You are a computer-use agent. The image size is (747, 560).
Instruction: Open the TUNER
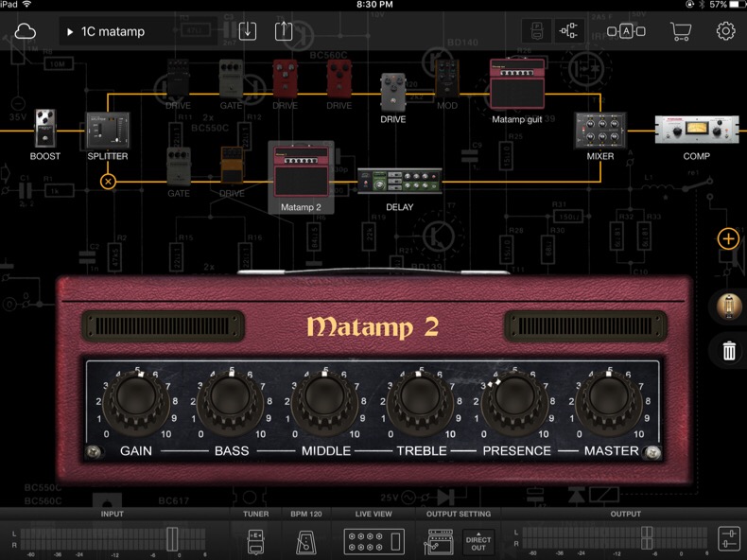tap(255, 541)
